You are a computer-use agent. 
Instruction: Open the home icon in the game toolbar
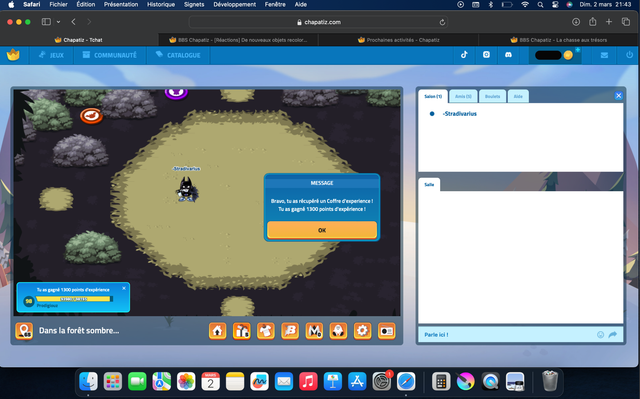[218, 331]
